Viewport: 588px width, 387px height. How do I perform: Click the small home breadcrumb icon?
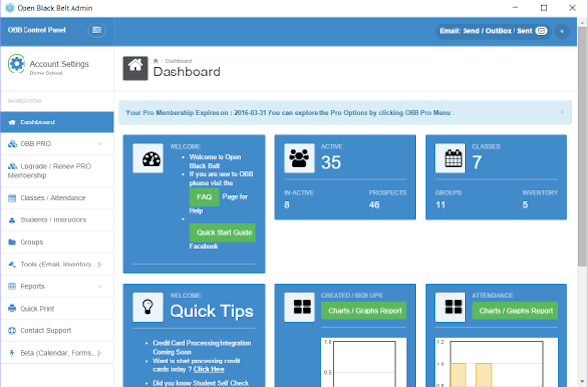pos(156,61)
